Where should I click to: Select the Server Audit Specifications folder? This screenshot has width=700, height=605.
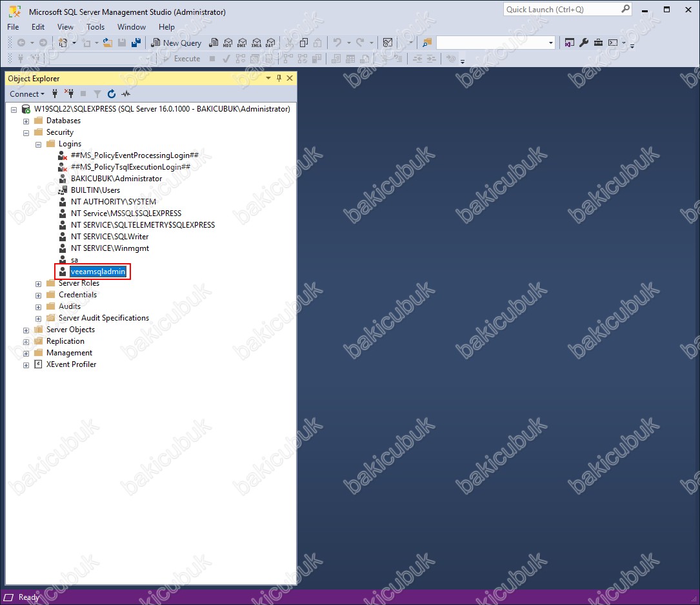[104, 318]
